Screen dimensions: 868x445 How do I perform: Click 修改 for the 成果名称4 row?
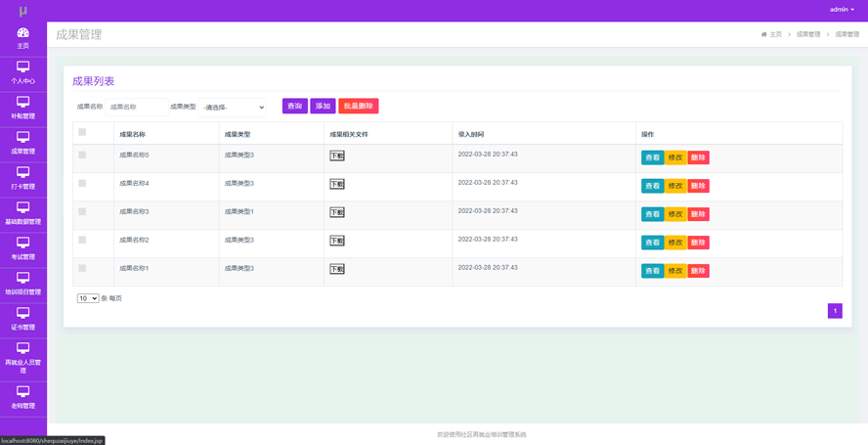pos(675,186)
